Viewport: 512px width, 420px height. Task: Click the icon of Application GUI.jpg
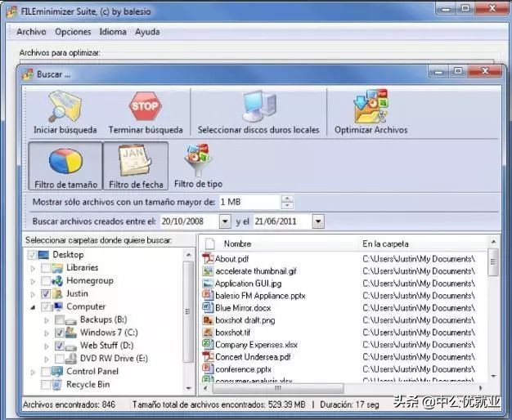click(x=208, y=284)
